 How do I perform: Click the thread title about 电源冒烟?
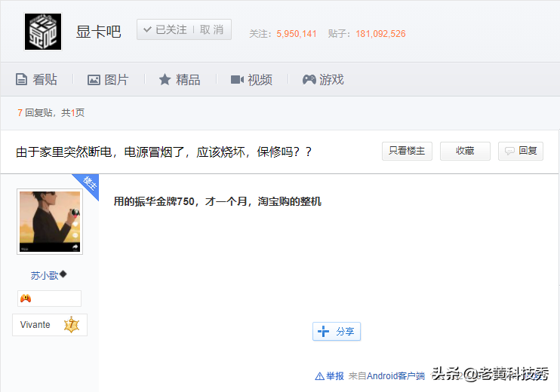pyautogui.click(x=164, y=152)
